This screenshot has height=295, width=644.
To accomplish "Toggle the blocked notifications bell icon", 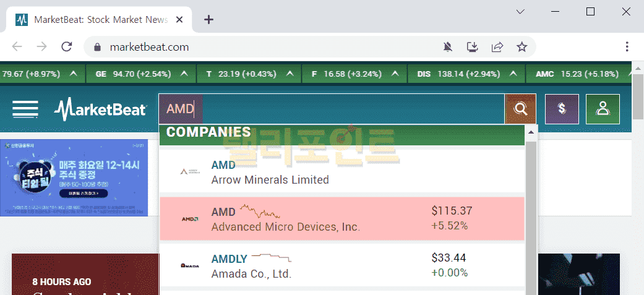I will (x=448, y=47).
